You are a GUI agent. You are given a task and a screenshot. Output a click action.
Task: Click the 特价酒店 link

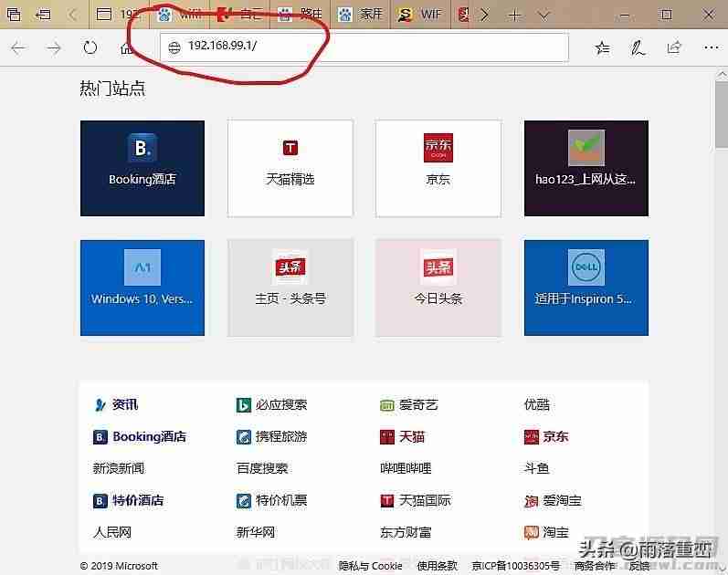pyautogui.click(x=138, y=500)
